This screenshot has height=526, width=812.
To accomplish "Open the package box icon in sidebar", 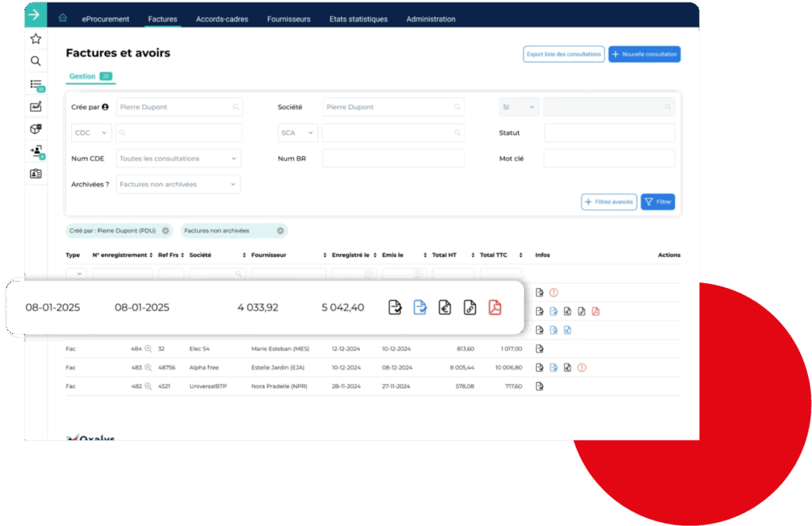I will tap(36, 129).
